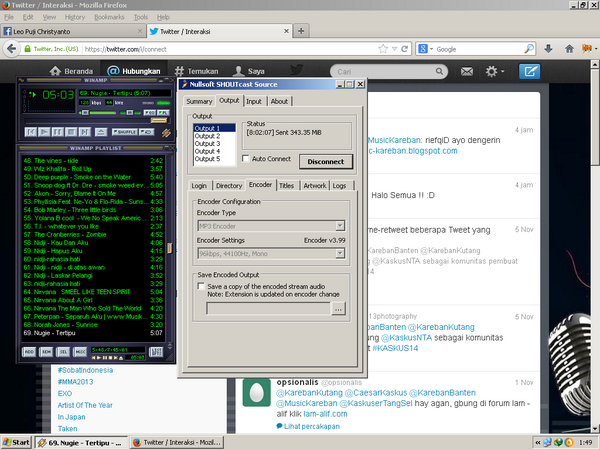The width and height of the screenshot is (600, 450).
Task: Click the Disconnect button
Action: [326, 161]
